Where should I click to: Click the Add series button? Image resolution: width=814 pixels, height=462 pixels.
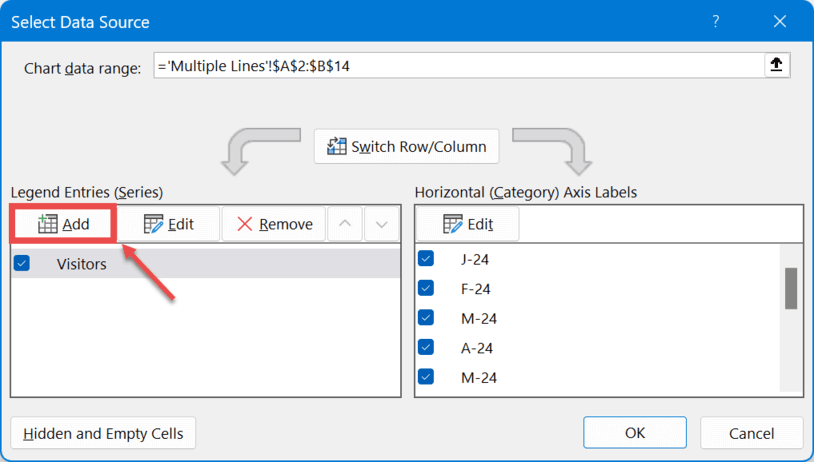[x=64, y=224]
